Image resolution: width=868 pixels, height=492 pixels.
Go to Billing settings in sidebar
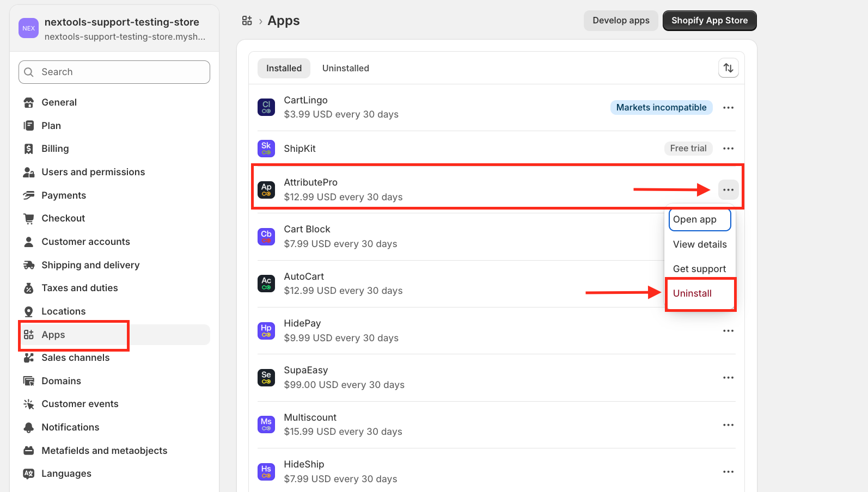[x=55, y=149]
